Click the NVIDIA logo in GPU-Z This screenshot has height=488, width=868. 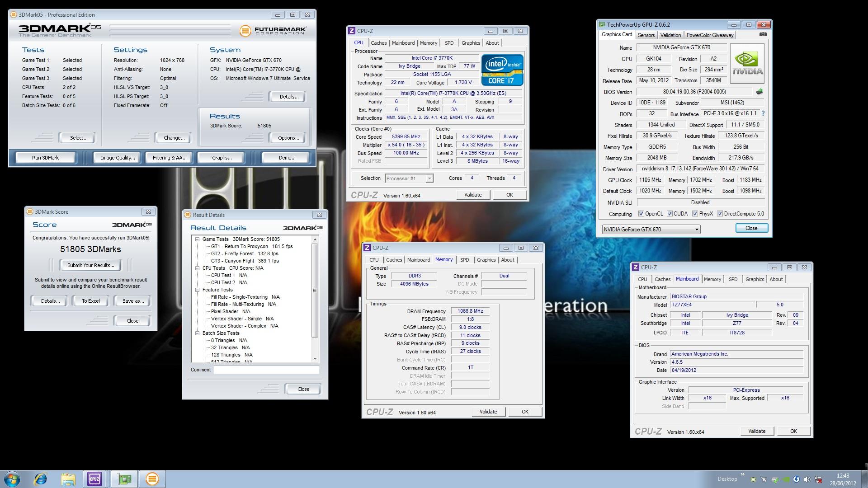coord(747,63)
